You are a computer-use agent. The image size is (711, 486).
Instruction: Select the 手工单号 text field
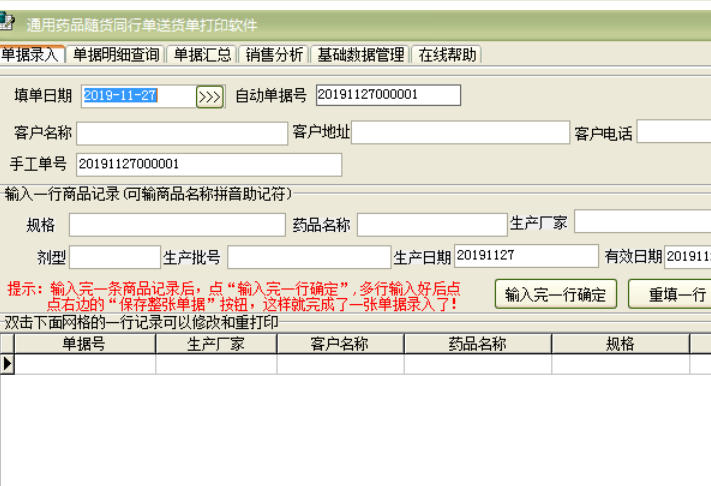208,164
